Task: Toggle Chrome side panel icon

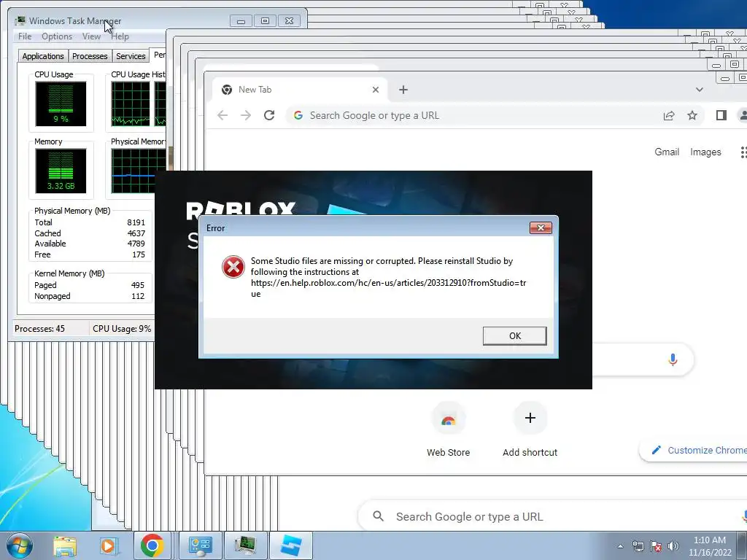Action: (x=721, y=115)
